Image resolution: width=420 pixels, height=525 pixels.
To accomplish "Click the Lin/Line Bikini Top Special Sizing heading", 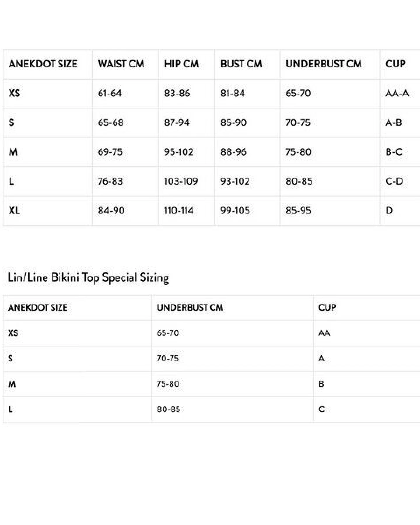I will 88,278.
